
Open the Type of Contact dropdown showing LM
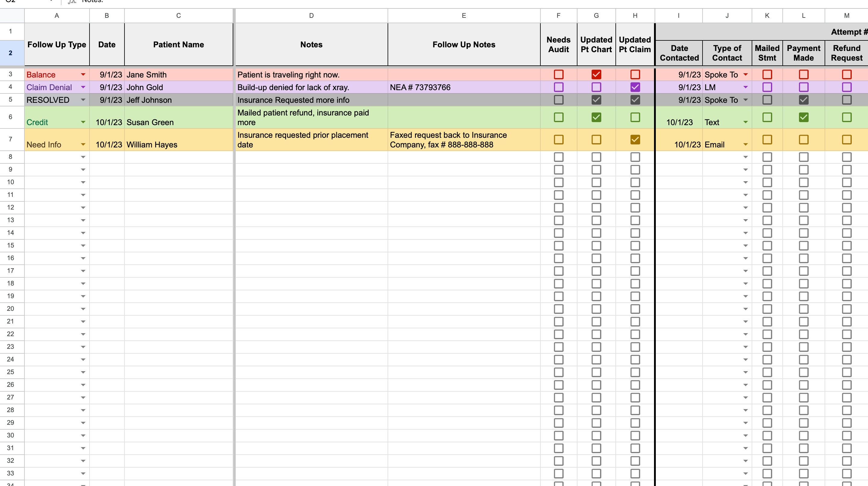click(745, 87)
